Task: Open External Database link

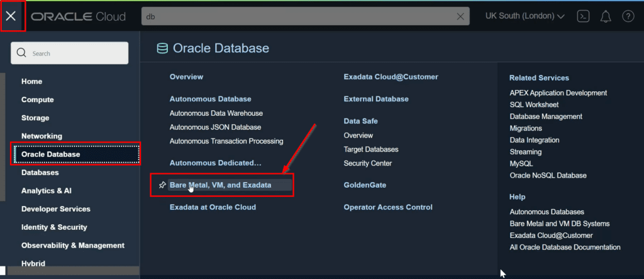Action: (376, 99)
